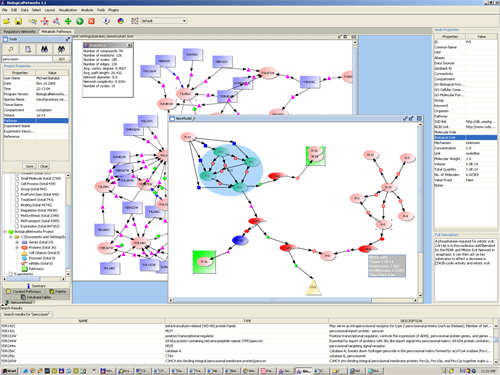500x375 pixels.
Task: Click the save floppy disk toolbar icon
Action: pyautogui.click(x=18, y=21)
